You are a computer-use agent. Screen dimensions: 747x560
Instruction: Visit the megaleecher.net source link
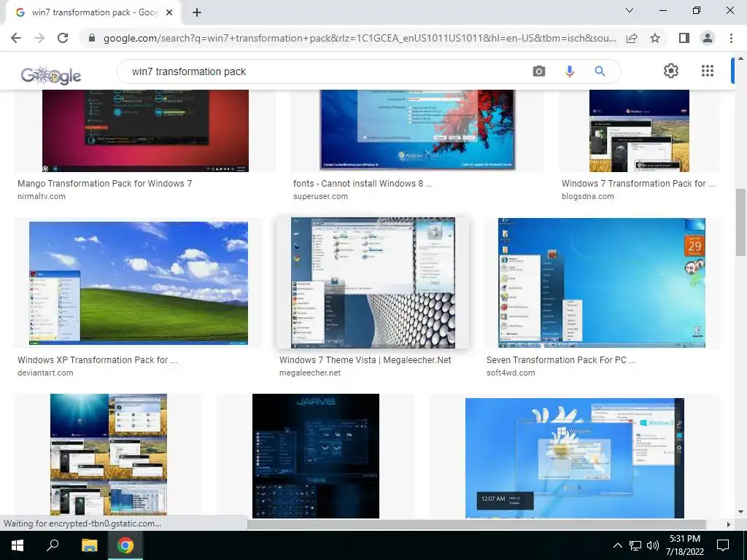(309, 373)
